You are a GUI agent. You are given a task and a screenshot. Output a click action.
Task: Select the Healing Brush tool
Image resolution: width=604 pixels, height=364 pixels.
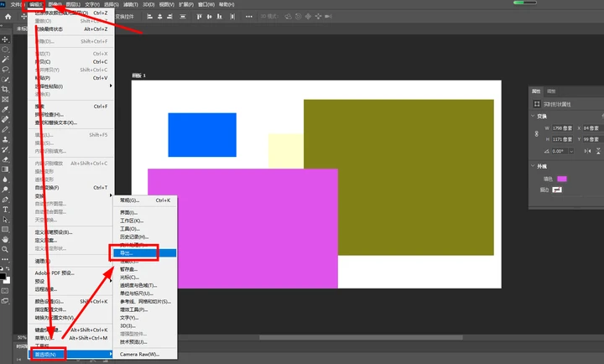5,119
